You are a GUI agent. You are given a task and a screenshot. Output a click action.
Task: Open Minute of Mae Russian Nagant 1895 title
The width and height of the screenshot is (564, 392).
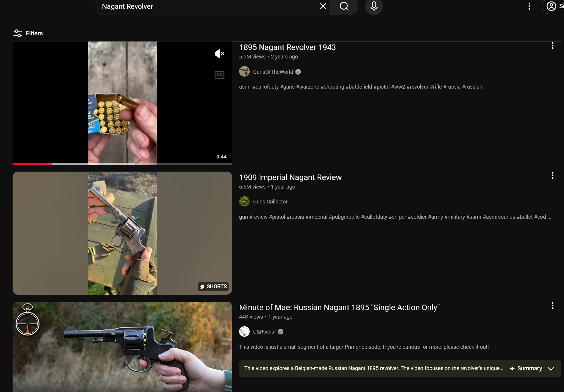click(339, 308)
